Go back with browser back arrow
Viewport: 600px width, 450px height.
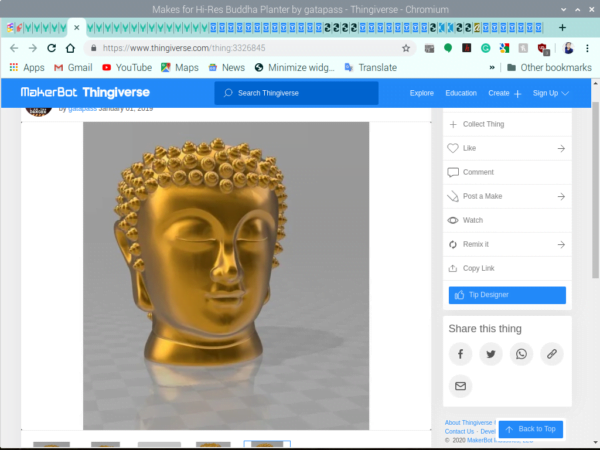tap(14, 48)
